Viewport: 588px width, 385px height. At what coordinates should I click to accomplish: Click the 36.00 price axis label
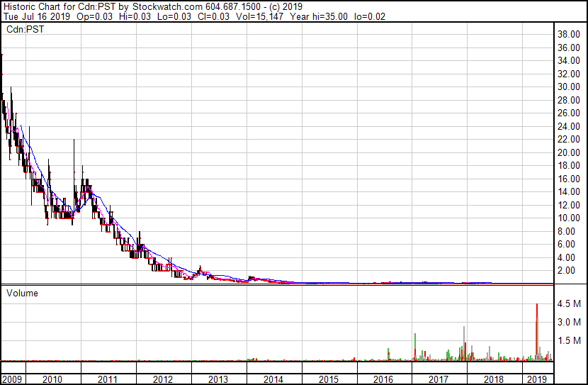(569, 48)
